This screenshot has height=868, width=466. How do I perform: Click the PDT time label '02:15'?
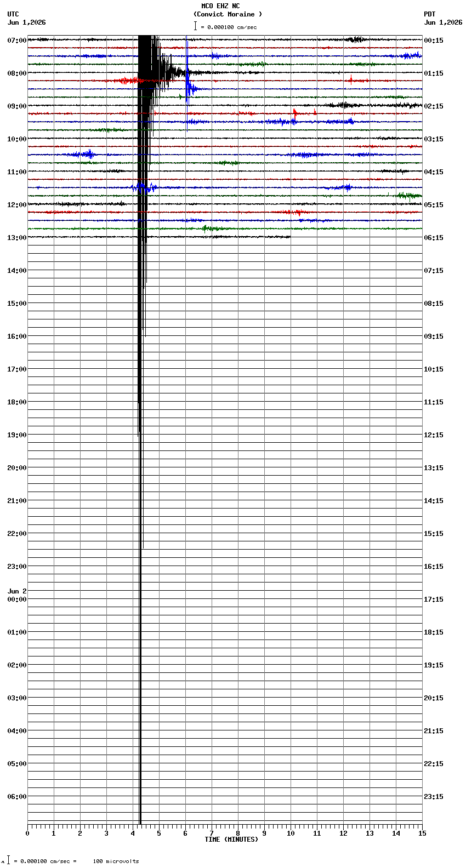434,106
